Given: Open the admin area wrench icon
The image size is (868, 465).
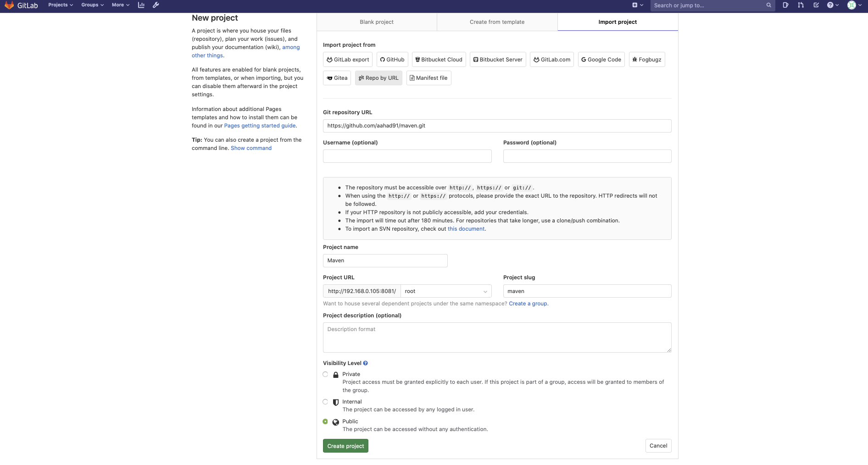Looking at the screenshot, I should click(x=156, y=5).
